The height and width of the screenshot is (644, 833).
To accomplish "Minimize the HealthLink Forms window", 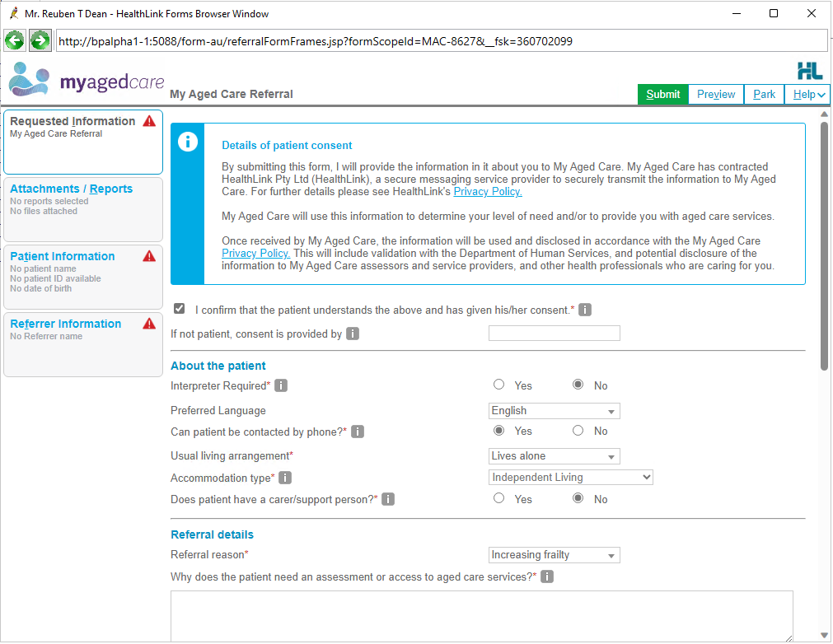I will pos(737,13).
